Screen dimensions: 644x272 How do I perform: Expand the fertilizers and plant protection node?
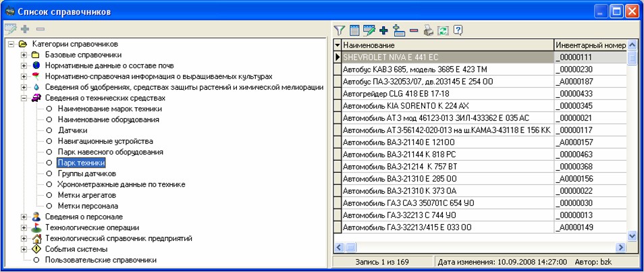tap(24, 87)
